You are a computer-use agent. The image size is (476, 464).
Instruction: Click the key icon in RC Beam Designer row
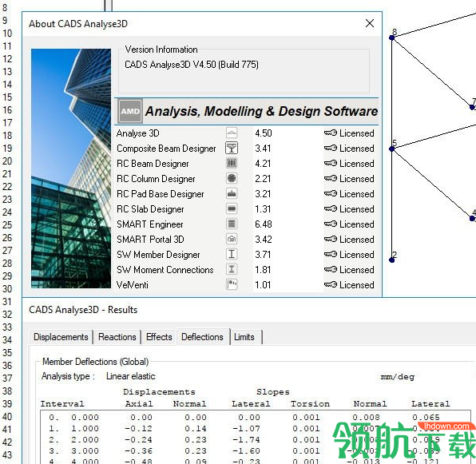pos(331,163)
